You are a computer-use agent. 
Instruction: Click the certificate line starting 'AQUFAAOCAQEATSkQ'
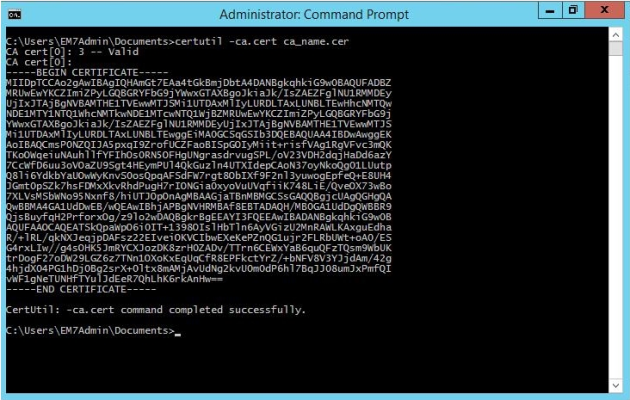(x=198, y=227)
